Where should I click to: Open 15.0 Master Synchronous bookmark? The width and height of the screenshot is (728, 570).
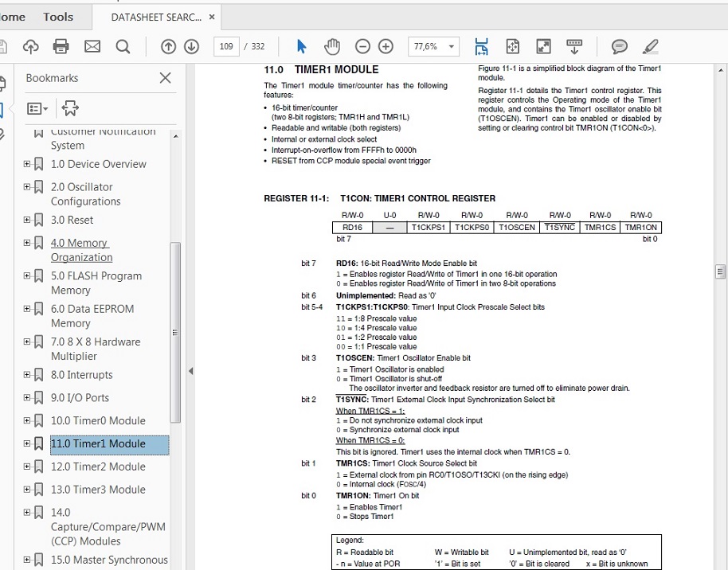(109, 560)
